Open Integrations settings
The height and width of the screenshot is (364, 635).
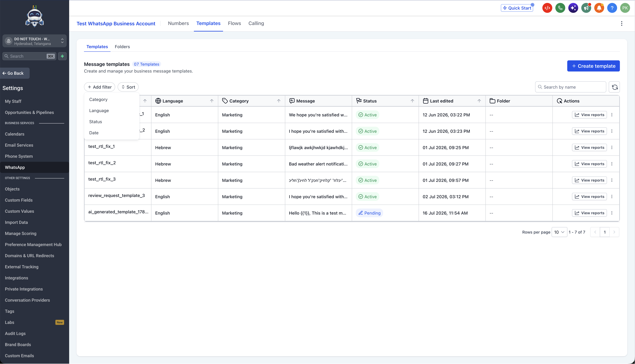(x=17, y=278)
